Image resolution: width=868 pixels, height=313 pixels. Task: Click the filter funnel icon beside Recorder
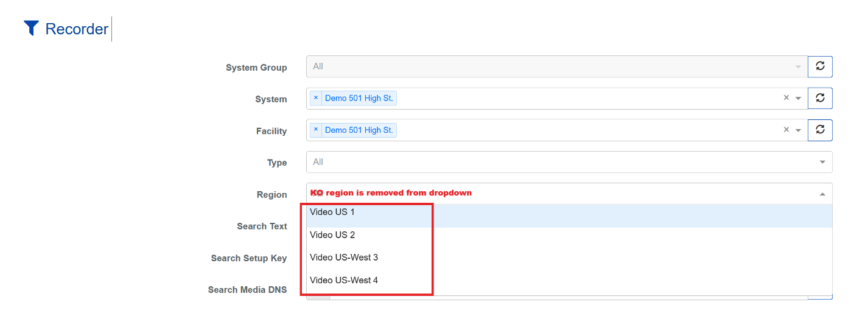click(x=31, y=28)
